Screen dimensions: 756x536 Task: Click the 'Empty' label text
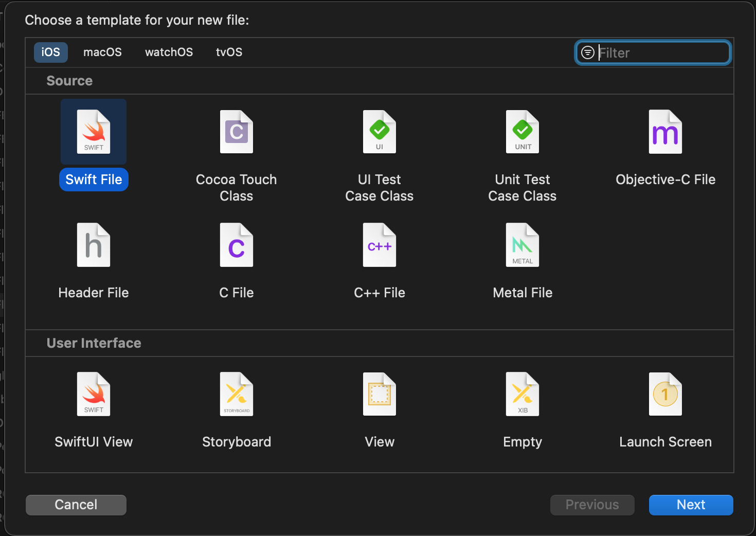(523, 442)
